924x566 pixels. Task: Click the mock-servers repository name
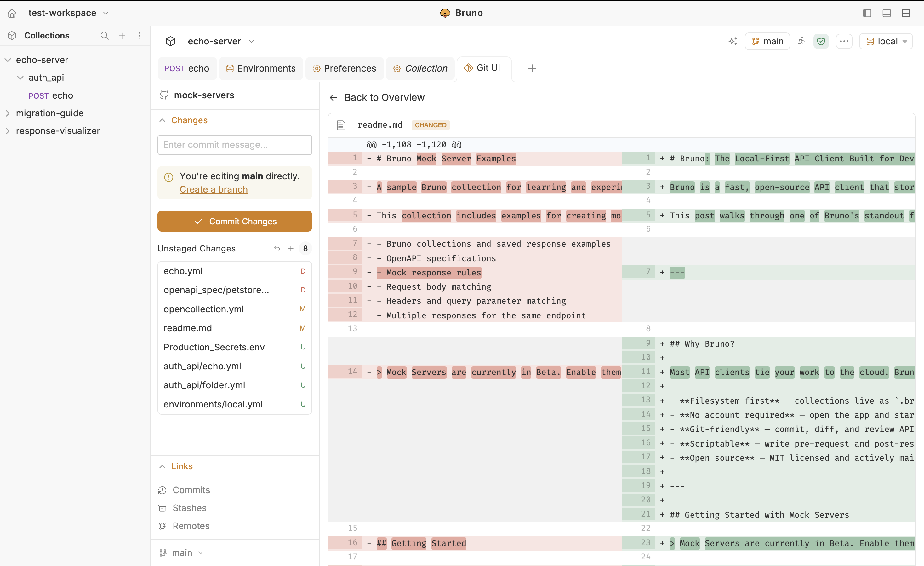click(x=204, y=95)
